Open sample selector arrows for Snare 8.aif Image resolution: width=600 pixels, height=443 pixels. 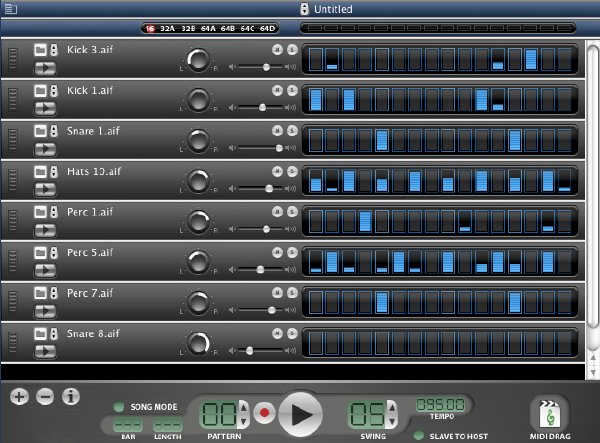54,334
